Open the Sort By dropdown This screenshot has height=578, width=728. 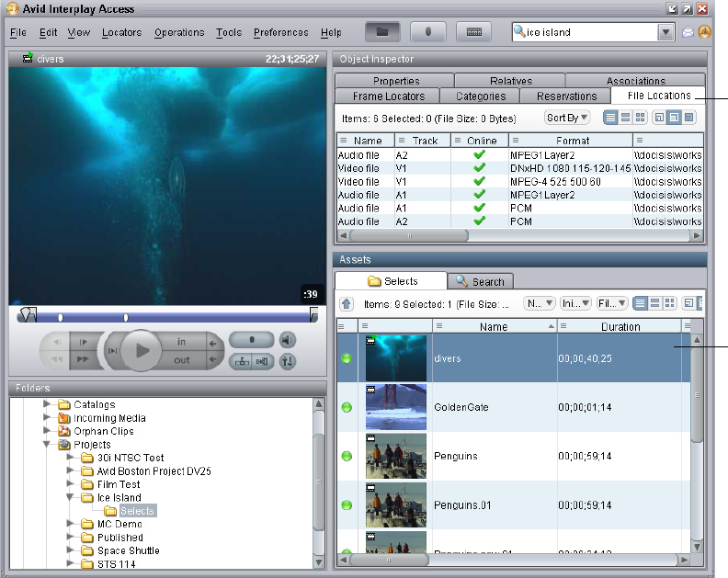(567, 118)
